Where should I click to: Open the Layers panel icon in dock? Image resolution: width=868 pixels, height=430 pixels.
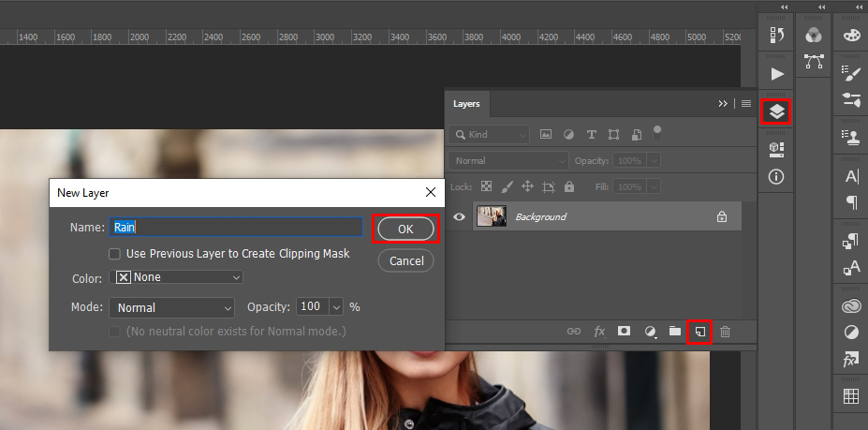click(x=776, y=112)
